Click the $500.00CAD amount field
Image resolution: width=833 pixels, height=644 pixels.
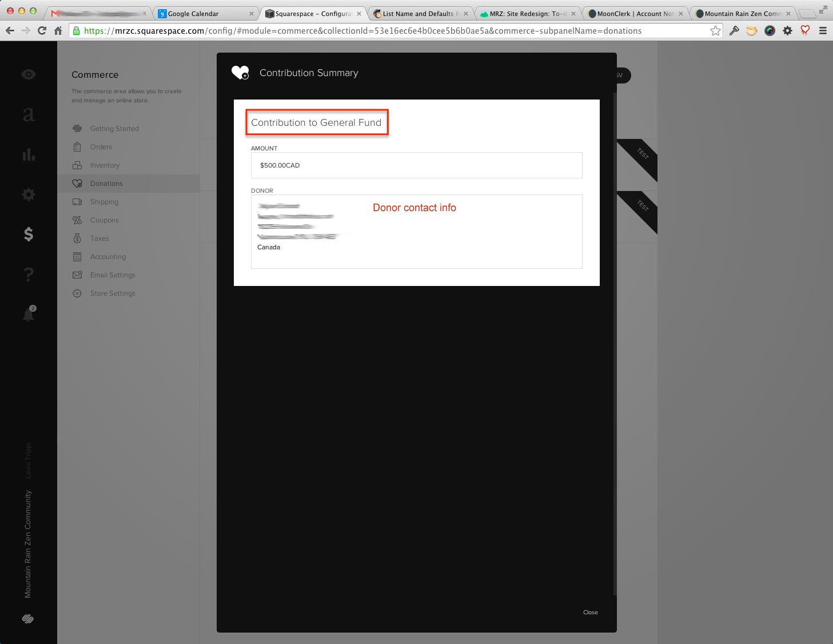[417, 165]
